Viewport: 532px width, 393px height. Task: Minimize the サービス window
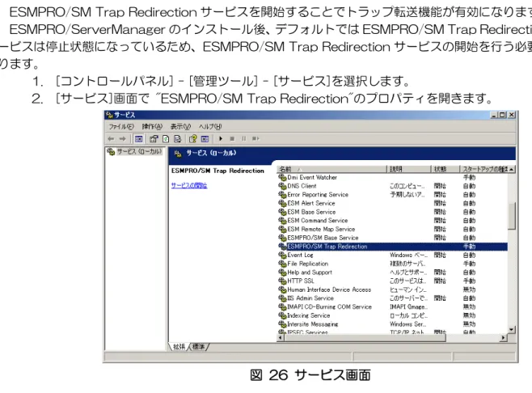click(x=494, y=115)
